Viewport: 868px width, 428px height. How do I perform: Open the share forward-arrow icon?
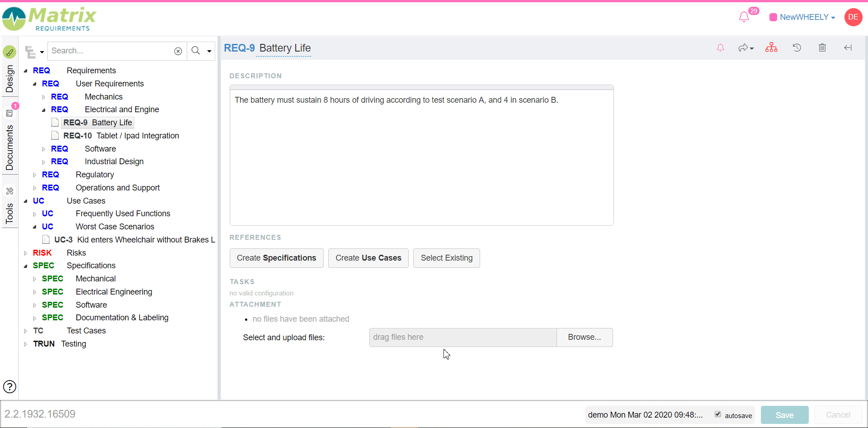click(744, 48)
